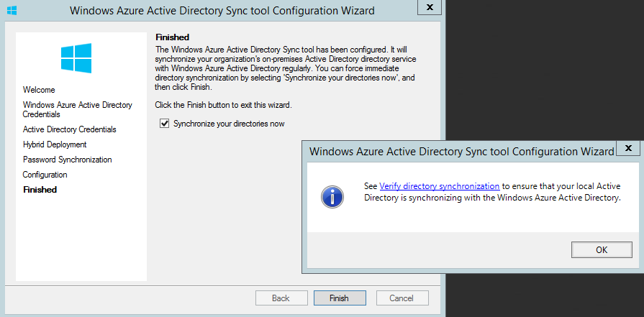The width and height of the screenshot is (644, 317).
Task: Click OK in the information dialog
Action: 602,249
